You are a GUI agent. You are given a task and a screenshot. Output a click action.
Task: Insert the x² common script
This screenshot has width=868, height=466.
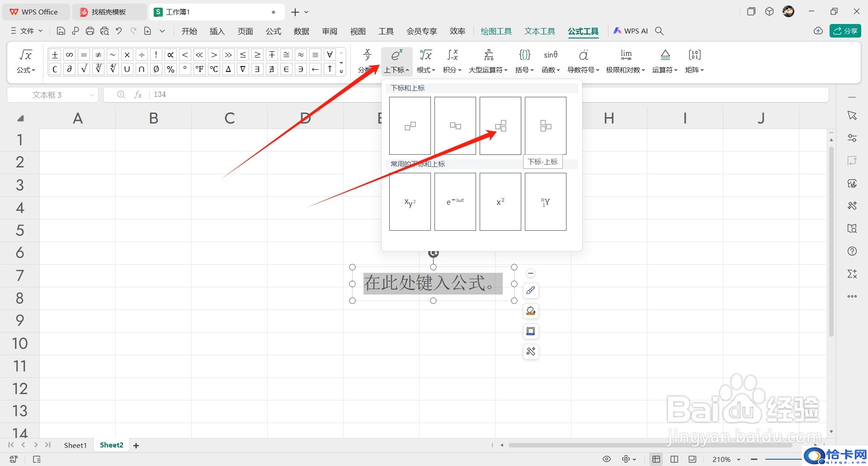pyautogui.click(x=500, y=202)
